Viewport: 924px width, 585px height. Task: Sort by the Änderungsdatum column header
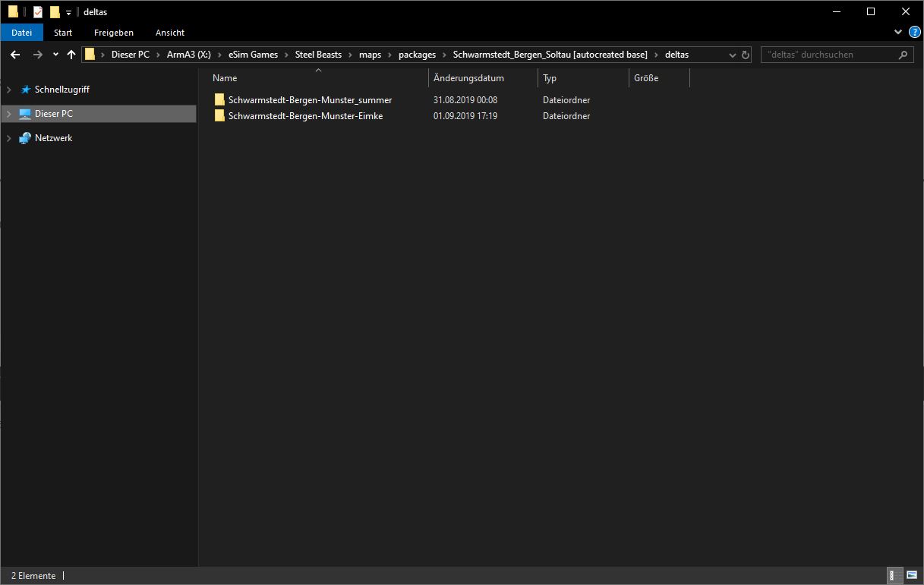click(x=468, y=78)
